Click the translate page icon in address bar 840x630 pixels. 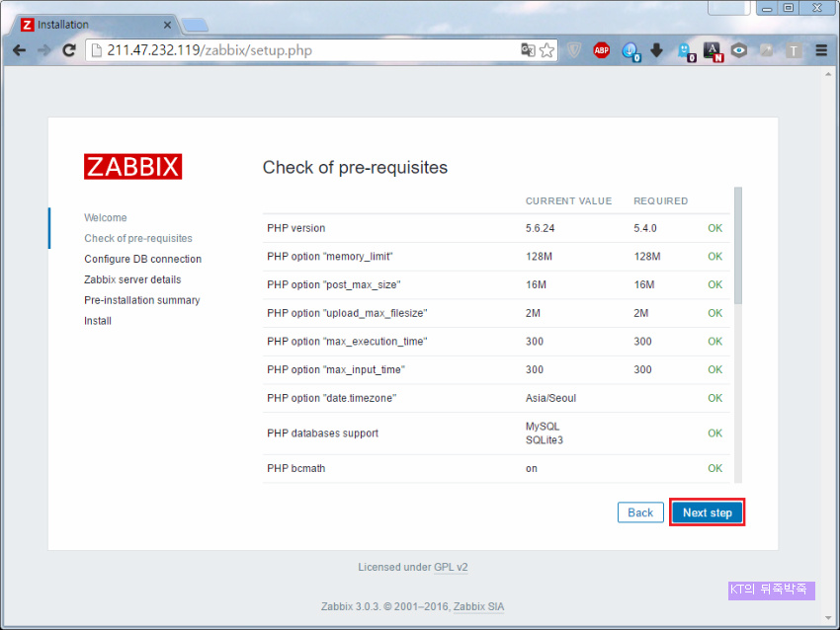[528, 49]
